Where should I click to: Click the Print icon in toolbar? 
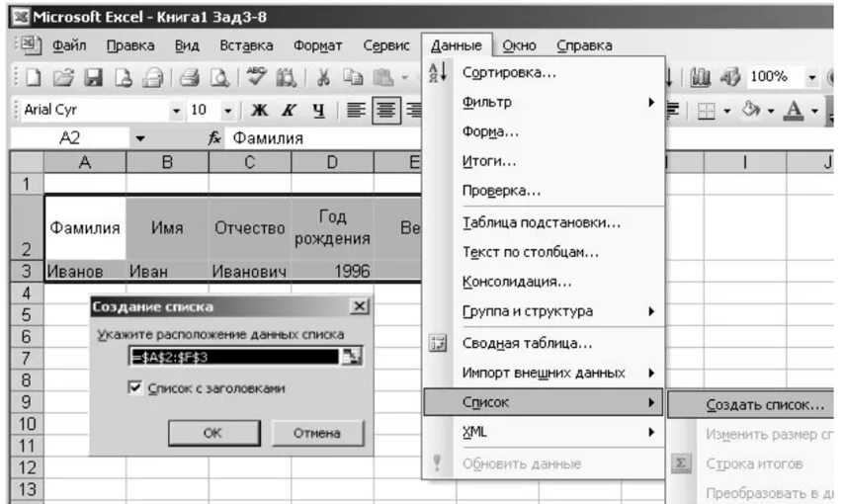190,77
